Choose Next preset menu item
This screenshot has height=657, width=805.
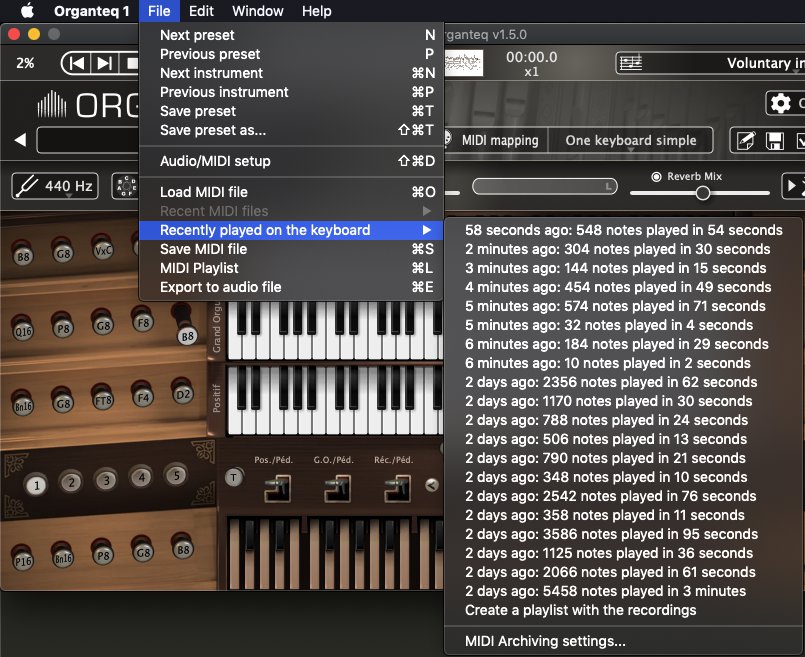(292, 35)
